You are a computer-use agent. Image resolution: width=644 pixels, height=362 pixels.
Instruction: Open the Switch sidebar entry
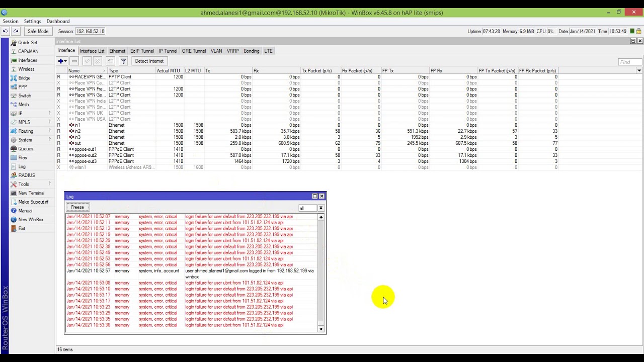point(25,96)
